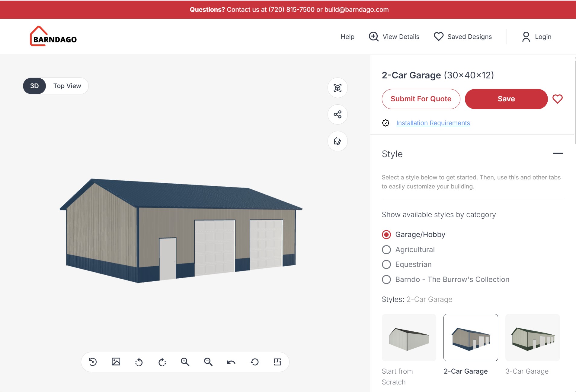576x392 pixels.
Task: Click the edit/notes pencil icon
Action: click(x=338, y=141)
